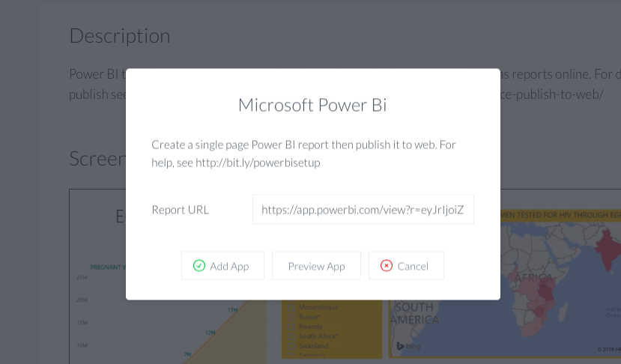The image size is (621, 364).
Task: Click the Bing logo on the map
Action: coord(408,346)
